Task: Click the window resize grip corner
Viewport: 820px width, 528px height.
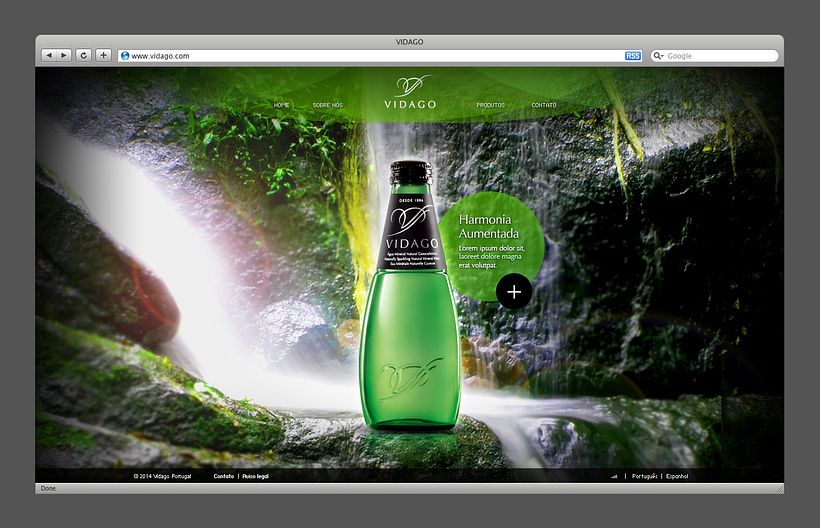Action: pyautogui.click(x=779, y=489)
